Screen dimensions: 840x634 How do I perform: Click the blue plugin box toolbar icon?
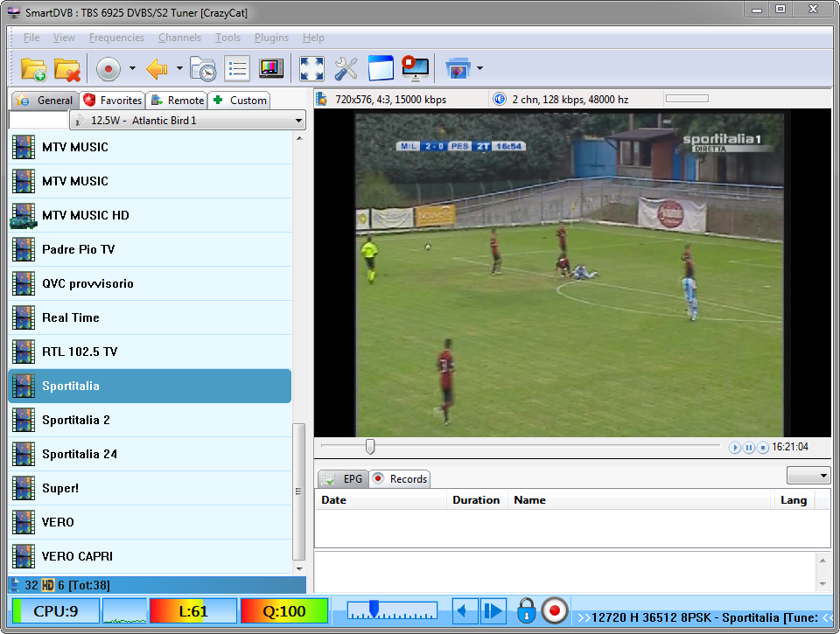point(458,69)
